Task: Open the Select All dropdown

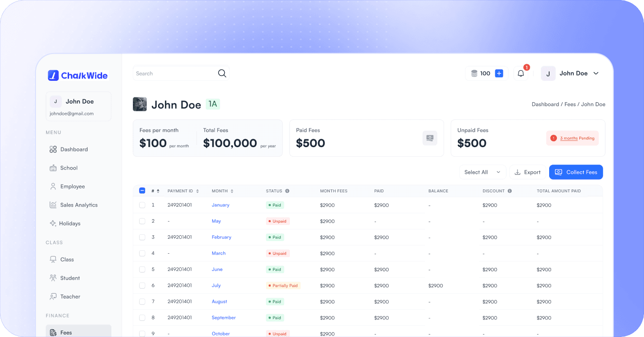Action: tap(482, 172)
